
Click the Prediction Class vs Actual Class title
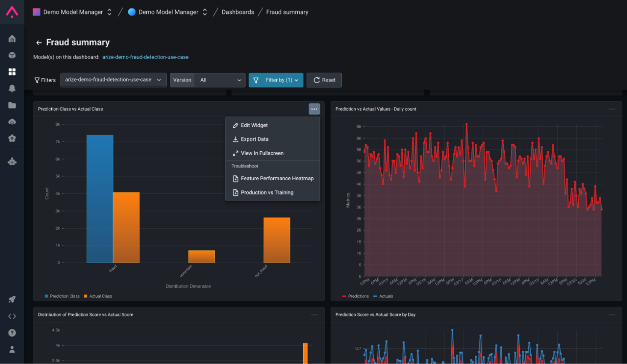pyautogui.click(x=71, y=109)
